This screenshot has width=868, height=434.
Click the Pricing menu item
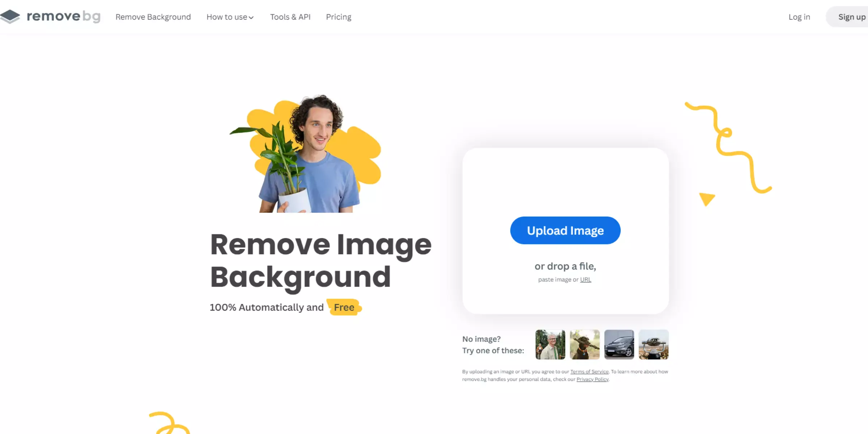[338, 17]
